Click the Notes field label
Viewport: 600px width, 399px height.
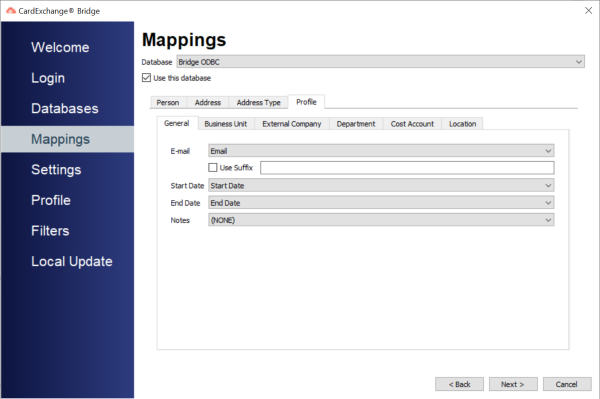tap(180, 220)
